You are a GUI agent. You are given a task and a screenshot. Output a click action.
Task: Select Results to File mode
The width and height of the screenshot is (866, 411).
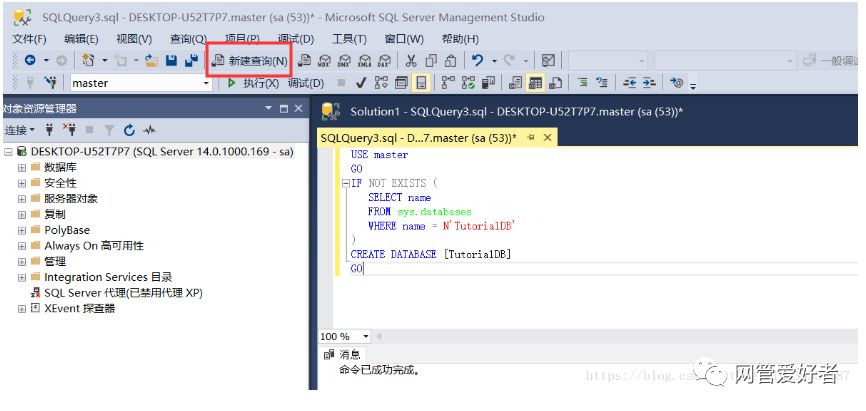click(555, 83)
